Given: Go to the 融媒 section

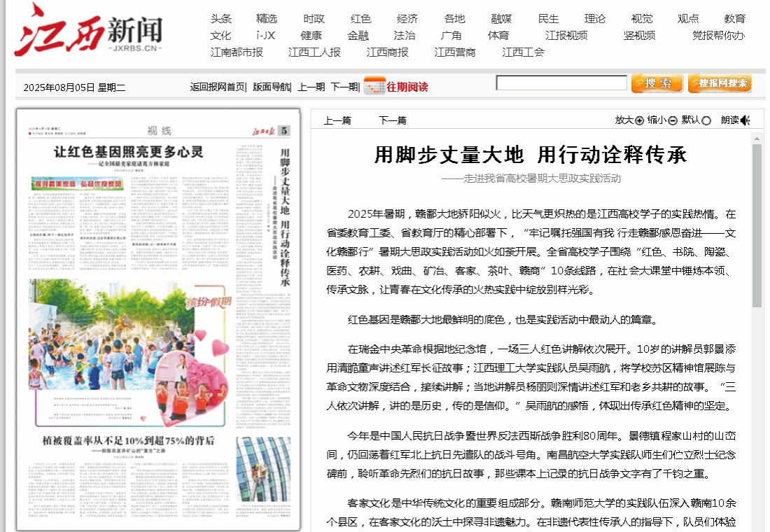Looking at the screenshot, I should point(501,19).
